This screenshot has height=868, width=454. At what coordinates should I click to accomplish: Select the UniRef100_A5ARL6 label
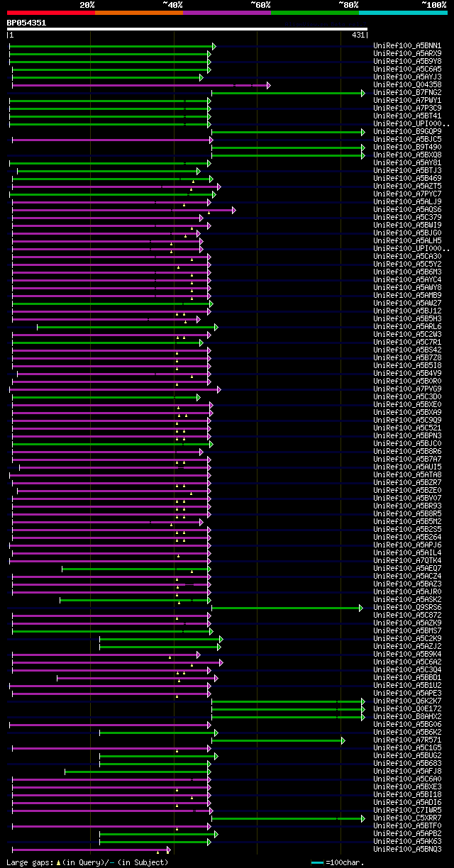tap(407, 327)
